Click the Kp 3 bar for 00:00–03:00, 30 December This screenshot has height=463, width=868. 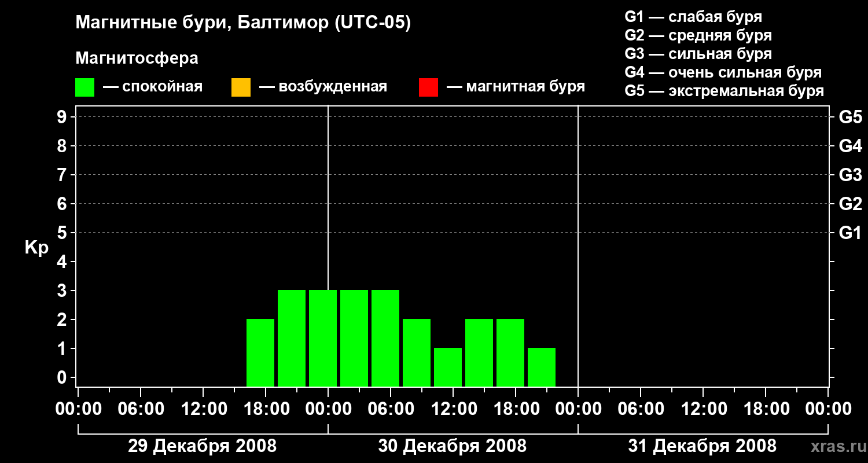pos(354,338)
